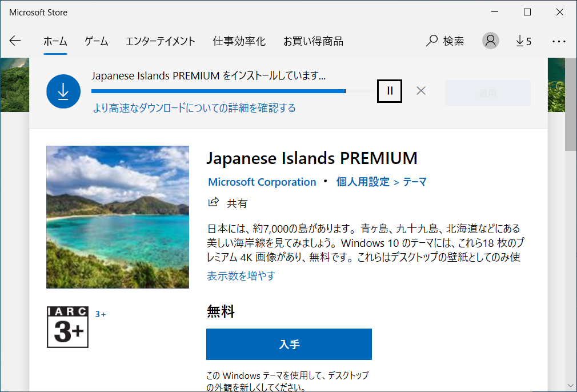Click the vertical scrollbar thumb
The height and width of the screenshot is (392, 577).
(571, 104)
